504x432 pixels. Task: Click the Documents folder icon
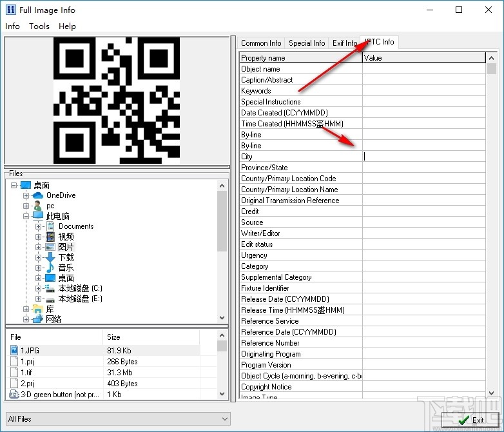pyautogui.click(x=50, y=226)
